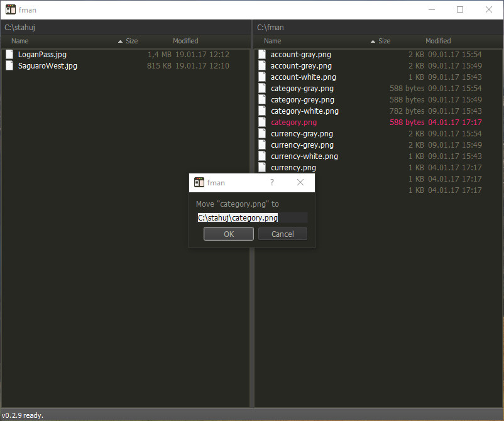The image size is (504, 421).
Task: Click file icon of currency.png
Action: pos(262,167)
